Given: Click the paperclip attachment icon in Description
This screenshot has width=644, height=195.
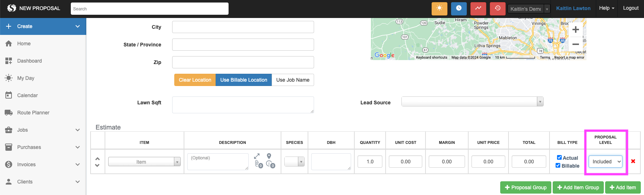Looking at the screenshot, I should (x=258, y=164).
